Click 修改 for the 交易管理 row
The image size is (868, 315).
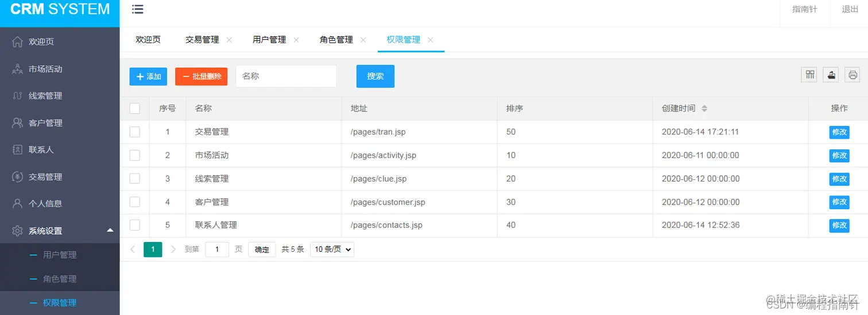(839, 132)
